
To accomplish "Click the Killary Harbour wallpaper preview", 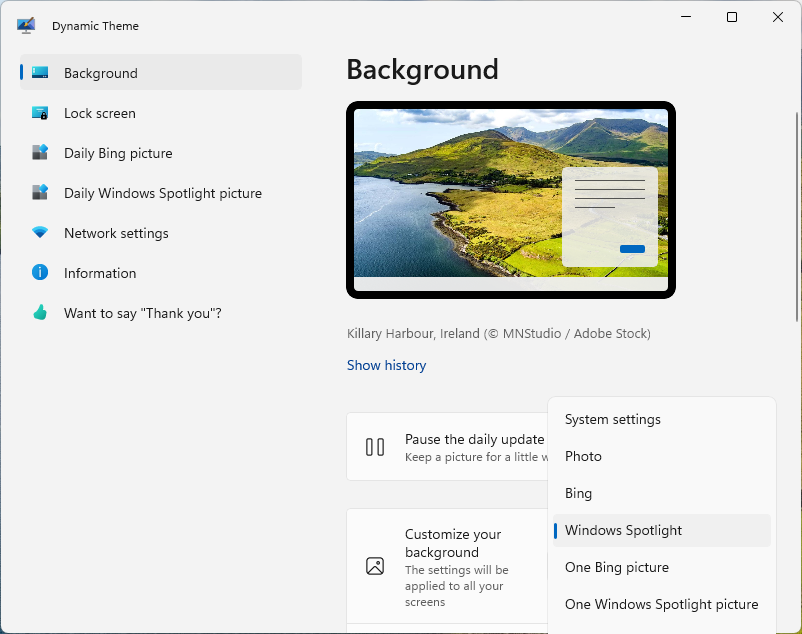I will pos(511,200).
